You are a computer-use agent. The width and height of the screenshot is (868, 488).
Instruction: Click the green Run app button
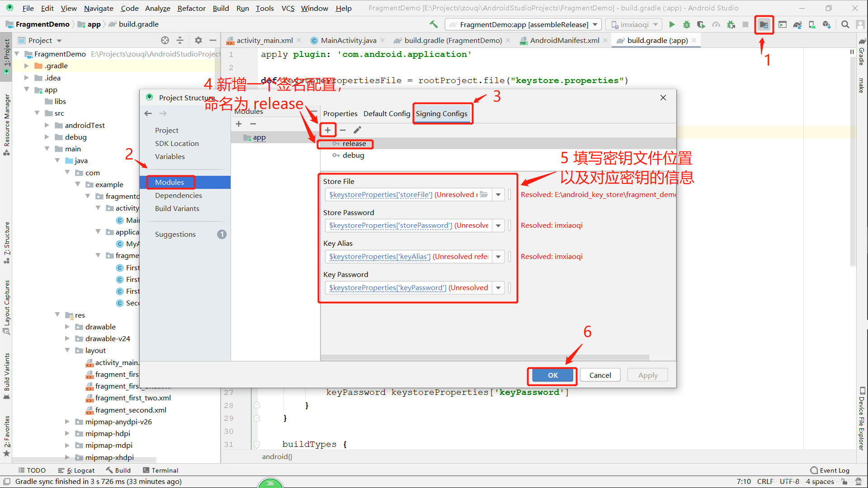[672, 25]
